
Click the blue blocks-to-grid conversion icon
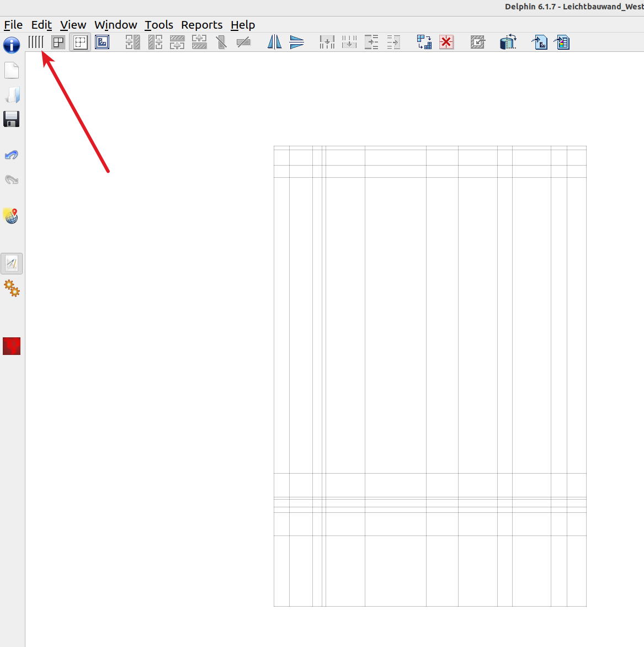(424, 42)
